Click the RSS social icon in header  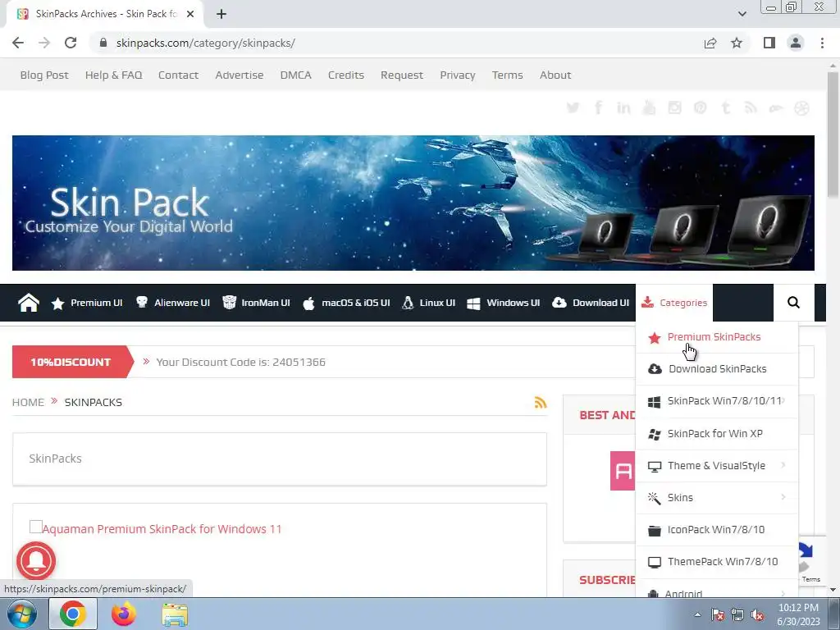[751, 107]
